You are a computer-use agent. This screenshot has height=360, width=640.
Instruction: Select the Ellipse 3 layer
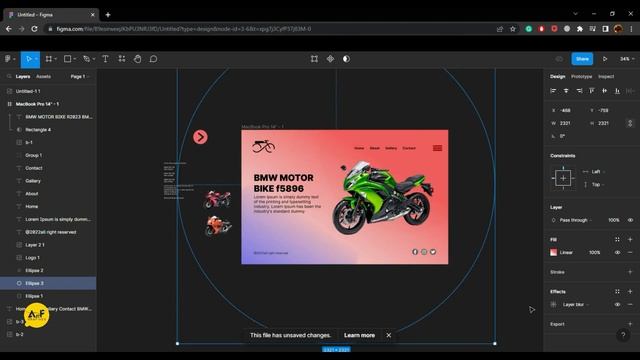tap(48, 283)
